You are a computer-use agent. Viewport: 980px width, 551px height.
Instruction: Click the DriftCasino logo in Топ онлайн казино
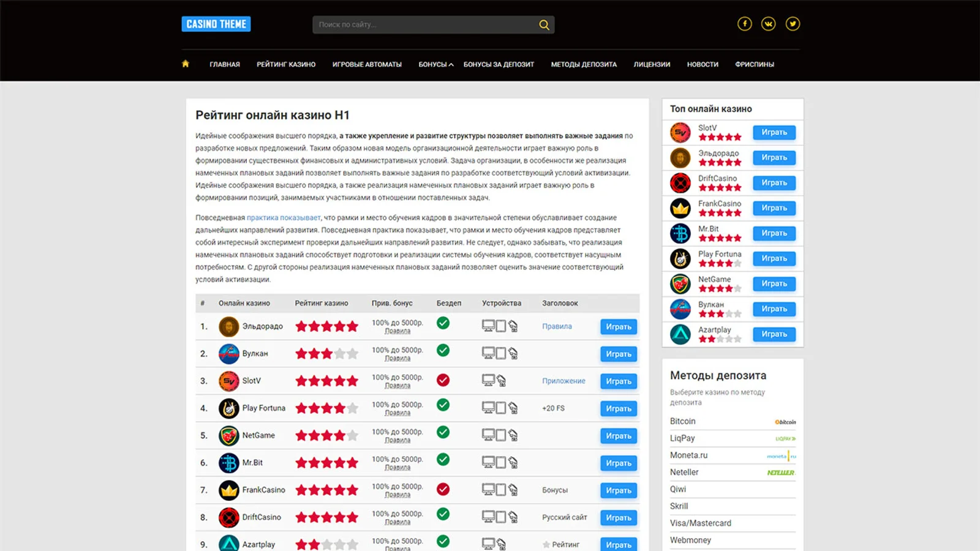(x=680, y=183)
